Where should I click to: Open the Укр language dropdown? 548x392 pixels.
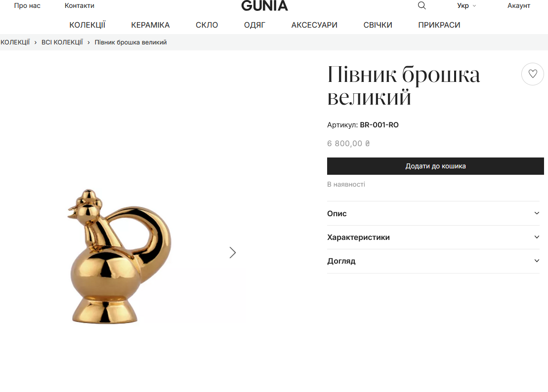(x=466, y=5)
